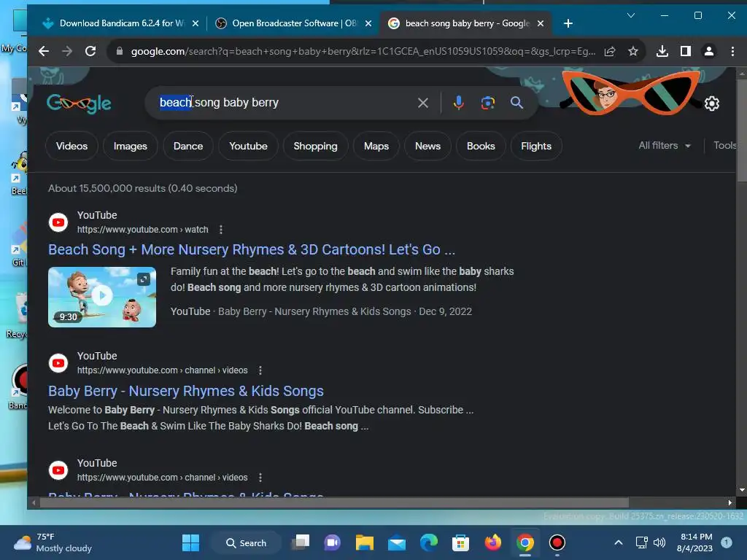This screenshot has height=560, width=747.
Task: Open Mail app from taskbar
Action: pyautogui.click(x=396, y=542)
